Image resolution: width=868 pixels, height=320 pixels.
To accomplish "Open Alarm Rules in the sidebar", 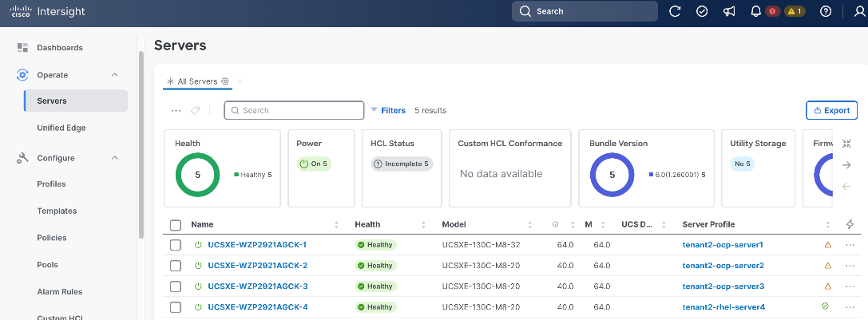I will [x=60, y=292].
